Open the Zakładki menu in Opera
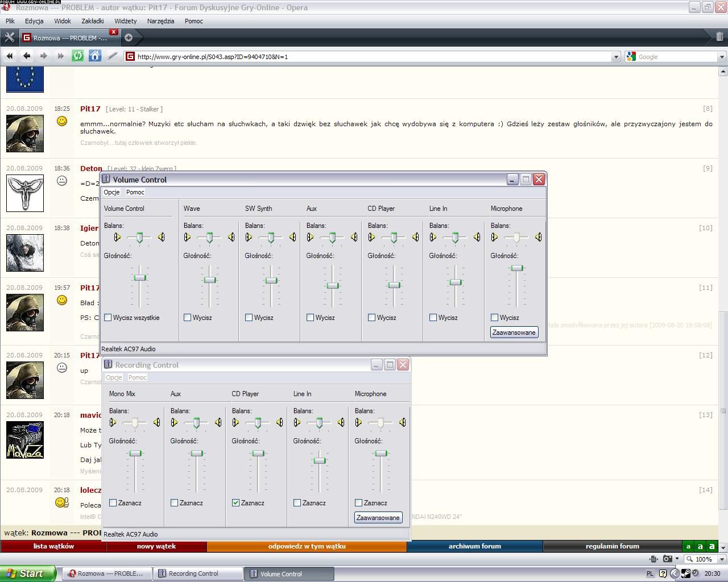 tap(92, 21)
